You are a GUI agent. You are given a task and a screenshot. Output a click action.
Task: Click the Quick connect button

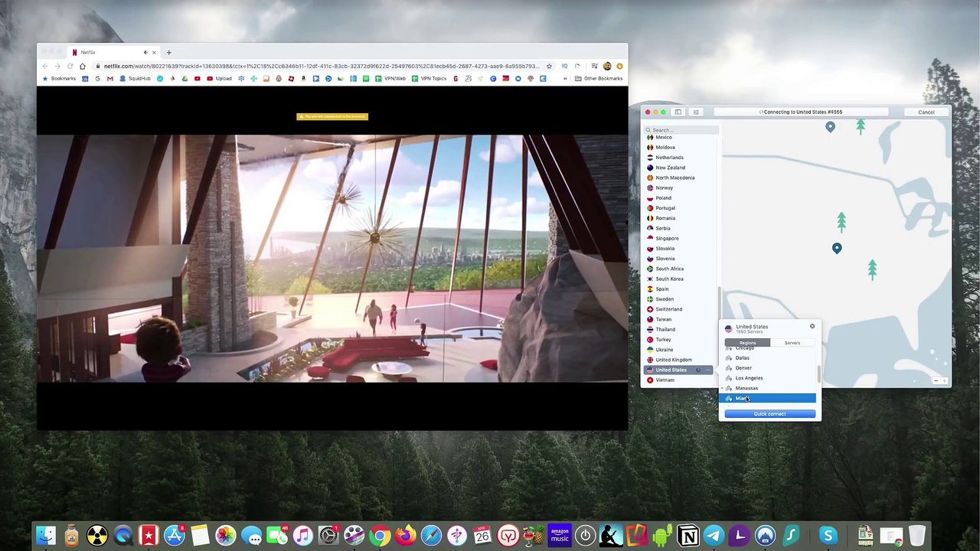pyautogui.click(x=769, y=414)
